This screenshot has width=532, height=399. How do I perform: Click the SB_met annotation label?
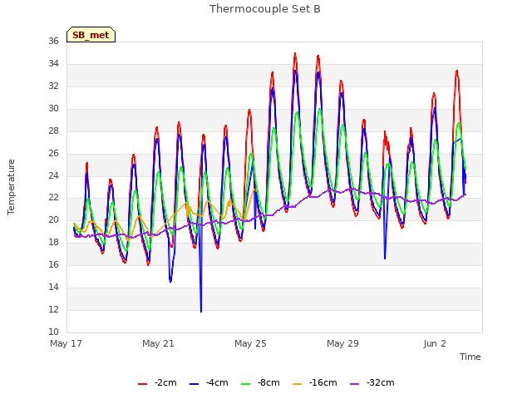point(91,35)
